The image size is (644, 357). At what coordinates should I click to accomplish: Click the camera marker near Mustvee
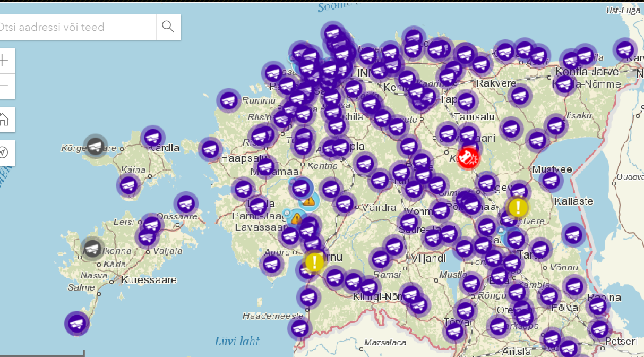tap(551, 181)
